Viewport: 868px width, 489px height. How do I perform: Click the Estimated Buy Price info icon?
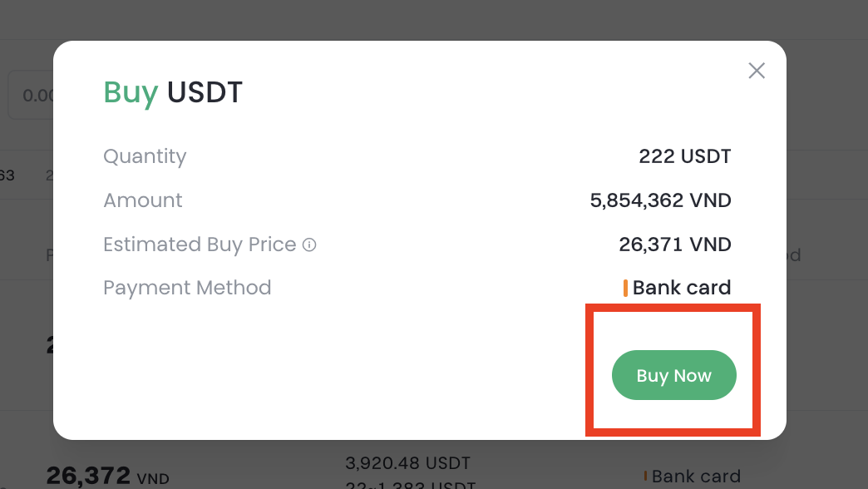pyautogui.click(x=309, y=245)
